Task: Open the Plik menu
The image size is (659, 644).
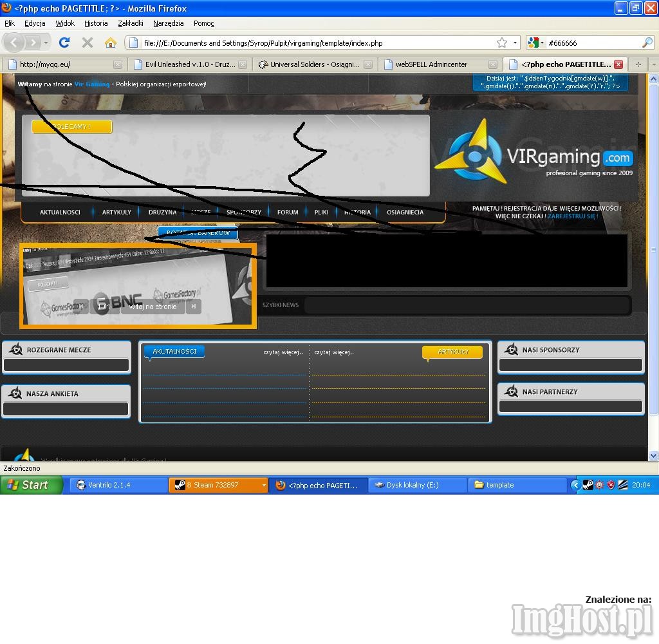Action: 10,23
